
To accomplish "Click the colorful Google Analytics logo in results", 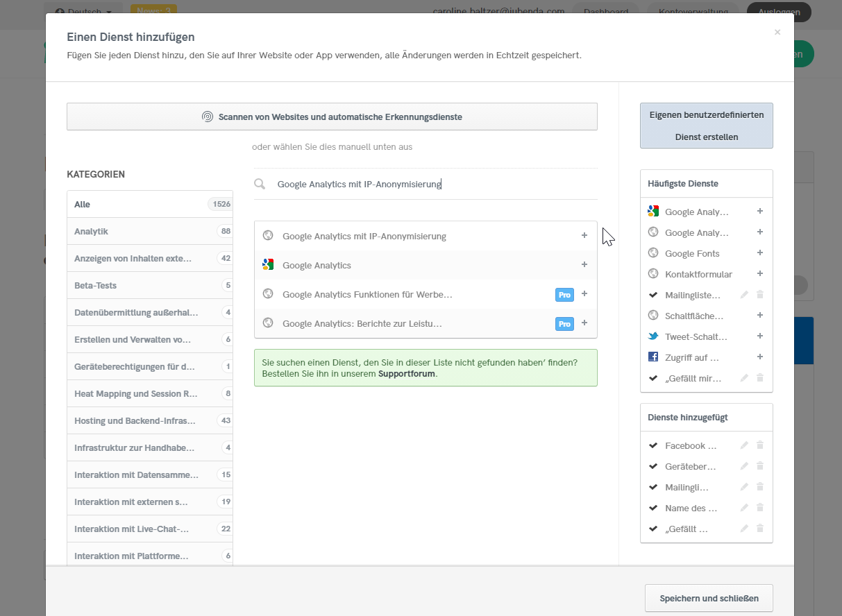I will [268, 264].
